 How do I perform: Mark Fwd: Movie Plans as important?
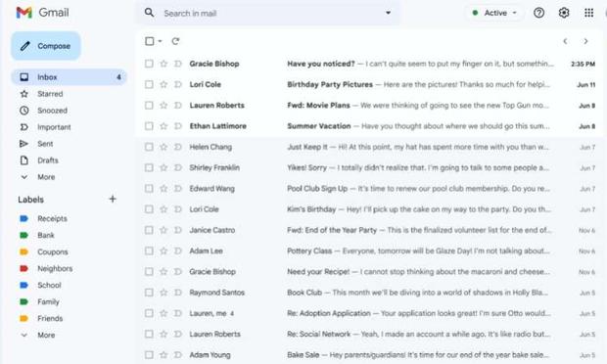[x=177, y=106]
